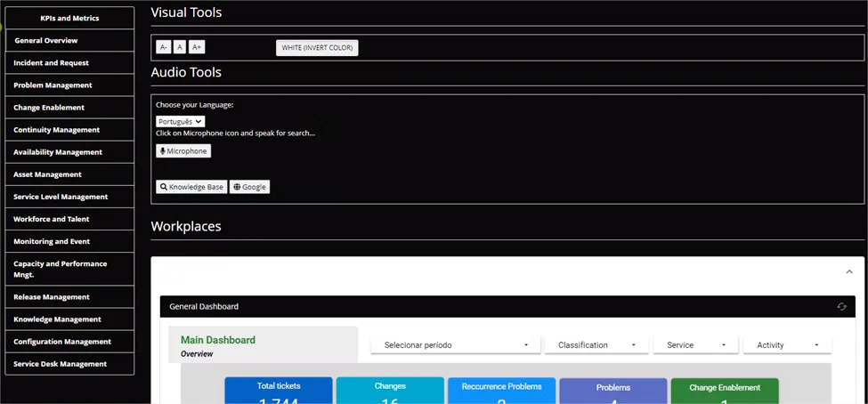Image resolution: width=868 pixels, height=404 pixels.
Task: Click the KPIs and Metrics header
Action: tap(69, 19)
